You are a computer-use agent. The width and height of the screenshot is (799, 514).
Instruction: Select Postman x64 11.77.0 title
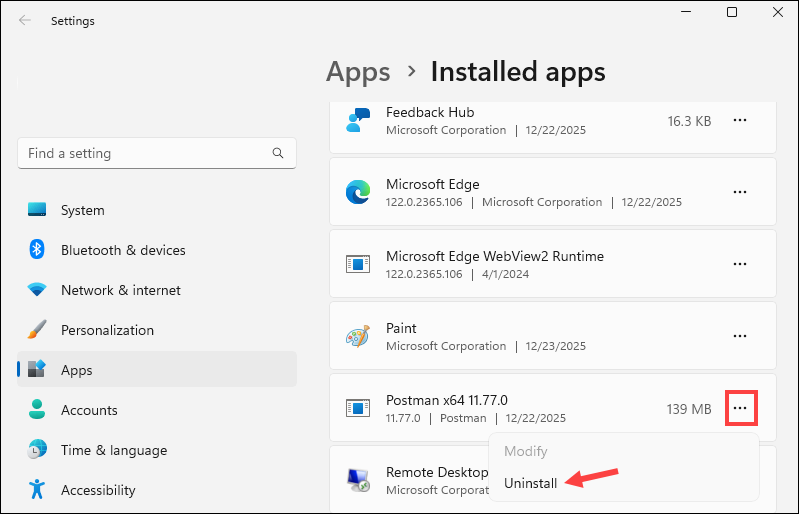[x=446, y=400]
